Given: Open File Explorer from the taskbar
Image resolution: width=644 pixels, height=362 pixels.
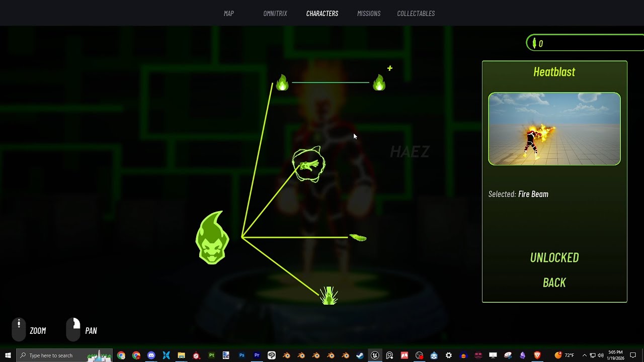Looking at the screenshot, I should 181,355.
